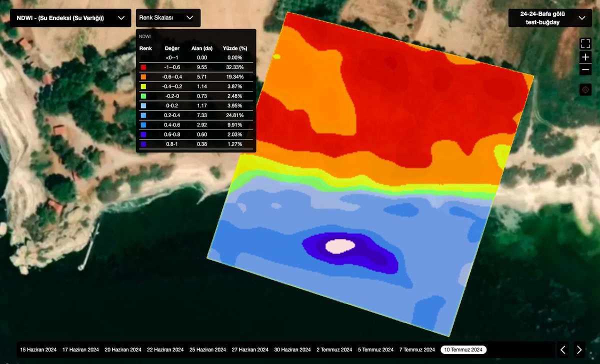Click the Alan (da) column header
Screen dimensions: 600x364
point(202,48)
